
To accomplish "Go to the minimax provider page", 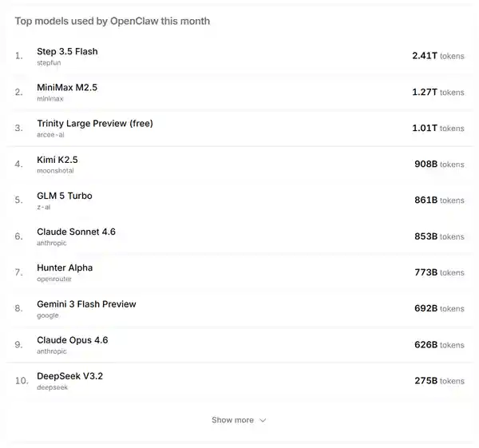I will coord(50,99).
